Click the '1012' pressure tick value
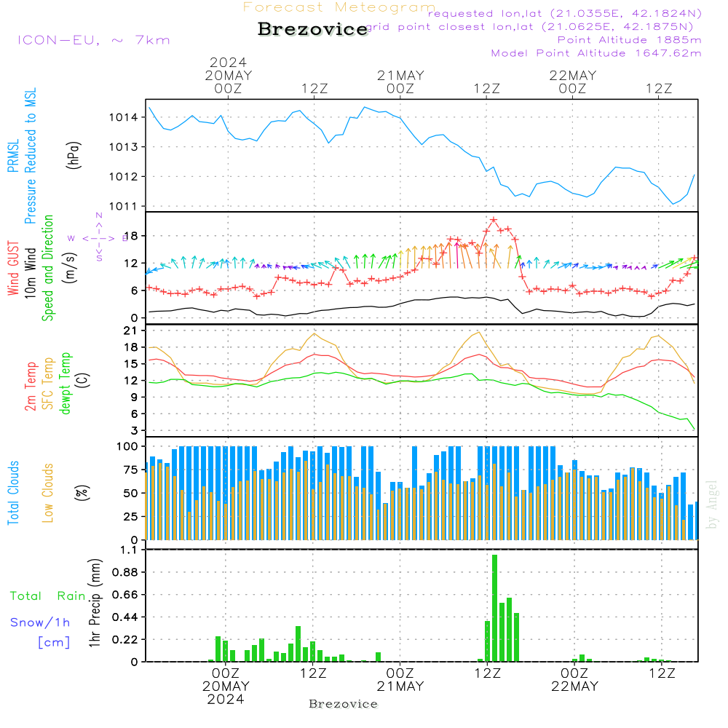 click(124, 177)
